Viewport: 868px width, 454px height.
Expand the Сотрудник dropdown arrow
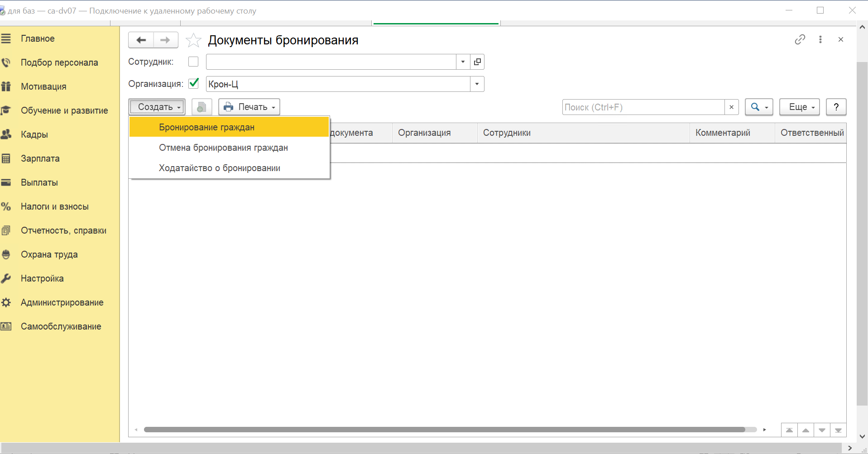click(x=463, y=62)
